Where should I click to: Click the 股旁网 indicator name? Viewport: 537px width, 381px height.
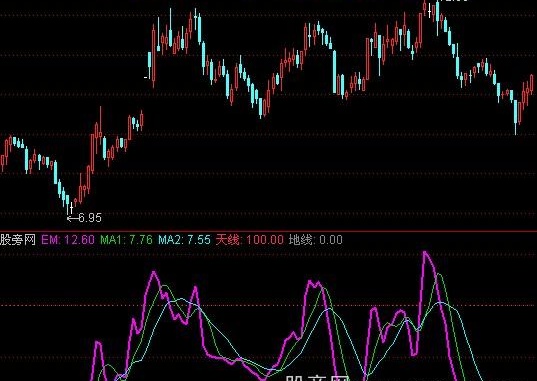coord(18,239)
